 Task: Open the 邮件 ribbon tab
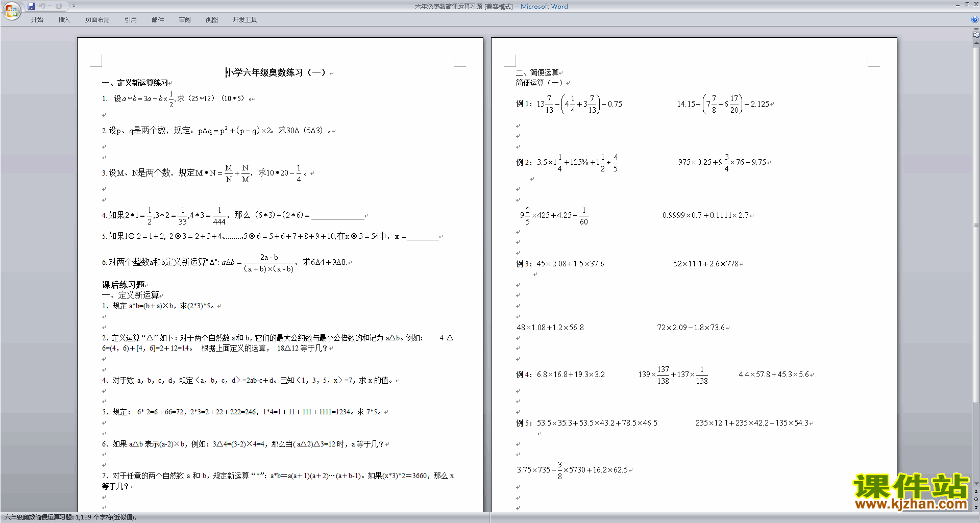(x=158, y=20)
